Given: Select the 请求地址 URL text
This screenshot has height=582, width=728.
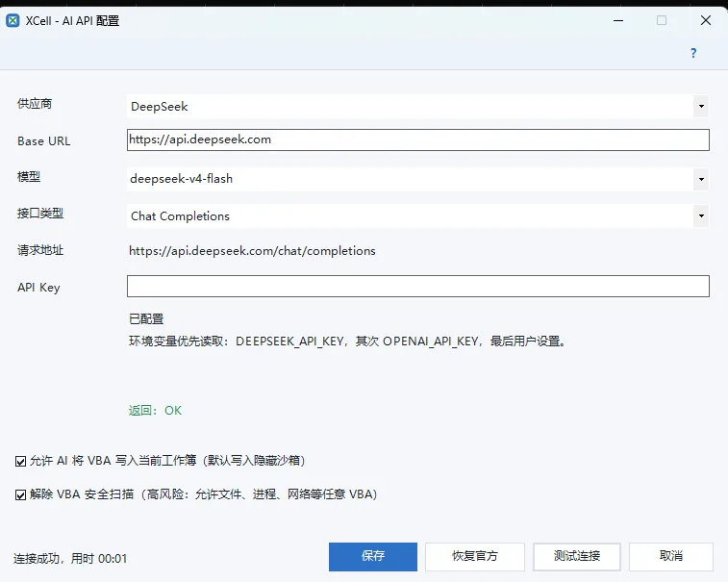Looking at the screenshot, I should pyautogui.click(x=252, y=251).
